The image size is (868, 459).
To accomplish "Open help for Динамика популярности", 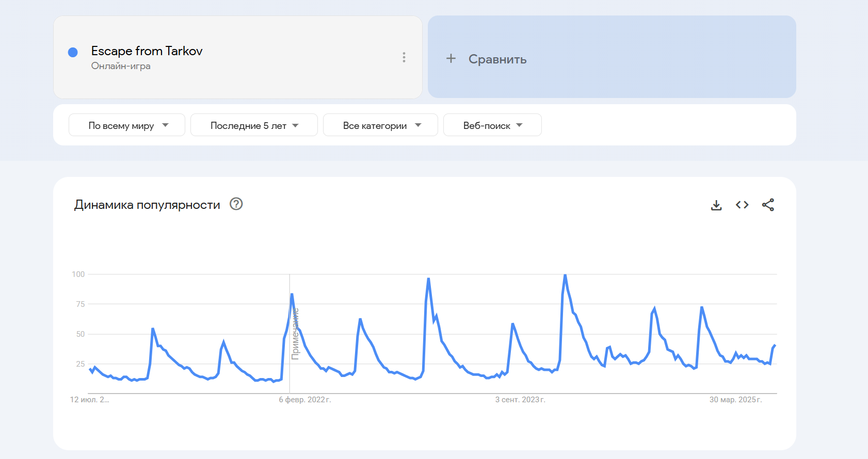I will 236,204.
